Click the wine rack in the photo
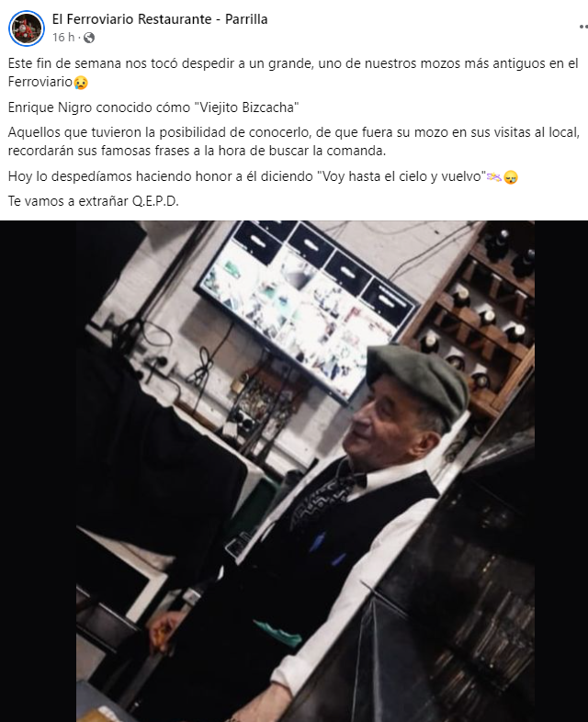 pos(481,318)
